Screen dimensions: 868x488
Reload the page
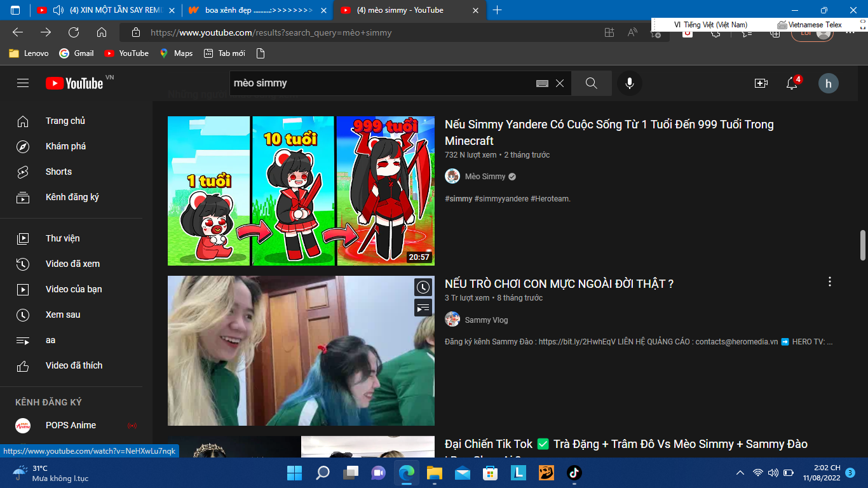(x=74, y=32)
